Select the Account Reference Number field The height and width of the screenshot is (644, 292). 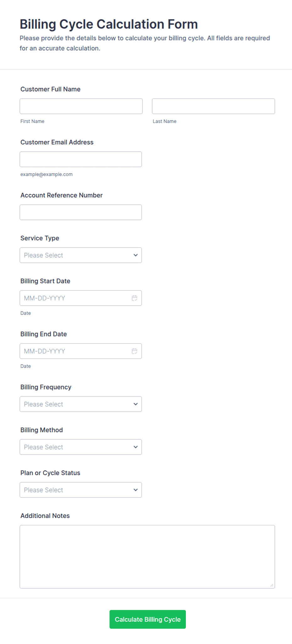click(81, 212)
